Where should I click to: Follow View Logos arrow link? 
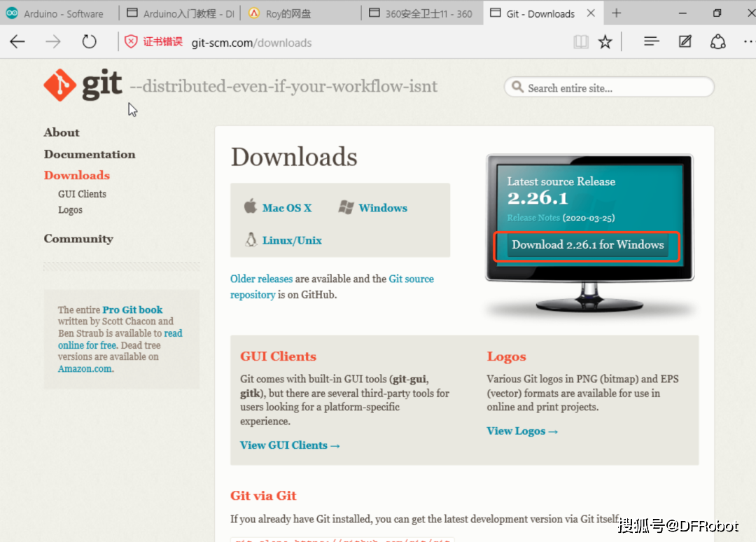point(522,431)
